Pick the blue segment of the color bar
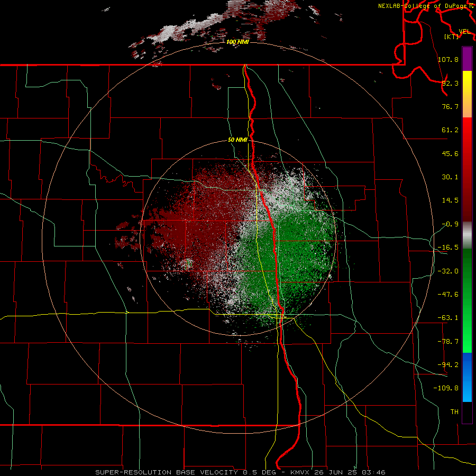 coord(467,377)
